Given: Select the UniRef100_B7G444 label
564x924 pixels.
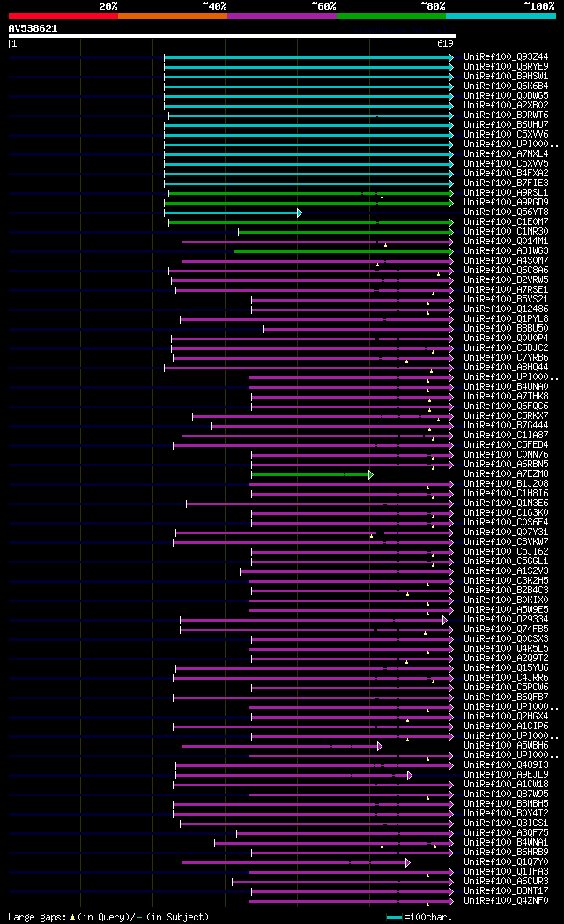Looking at the screenshot, I should (x=506, y=426).
